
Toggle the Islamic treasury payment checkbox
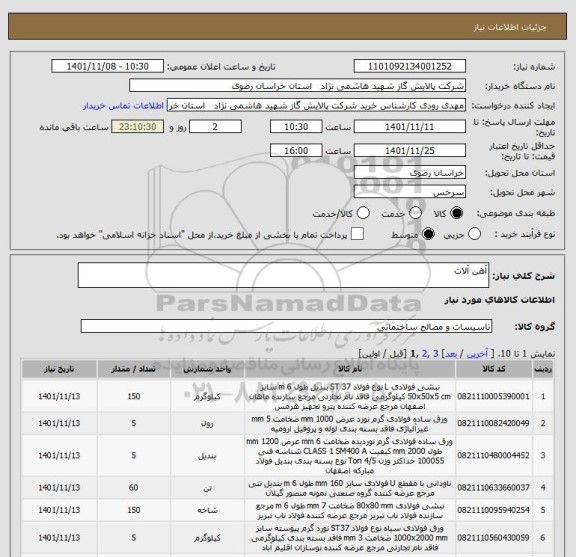[x=357, y=234]
